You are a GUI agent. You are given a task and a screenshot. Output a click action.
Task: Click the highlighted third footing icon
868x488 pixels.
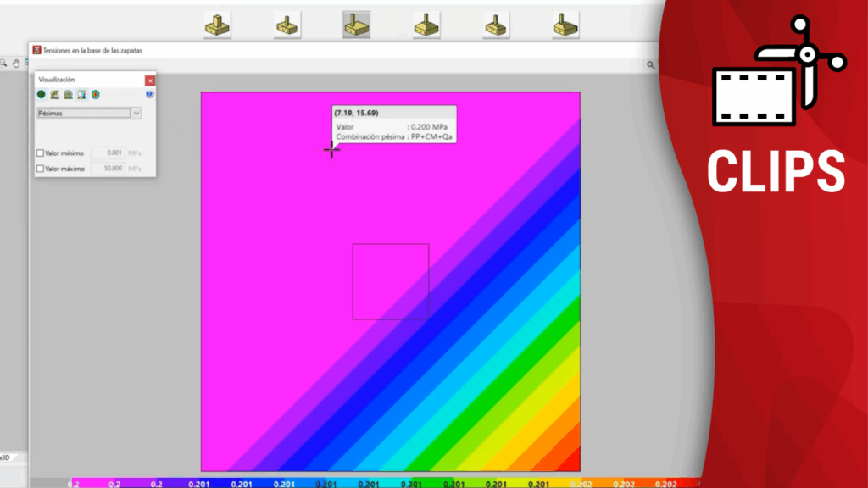356,25
